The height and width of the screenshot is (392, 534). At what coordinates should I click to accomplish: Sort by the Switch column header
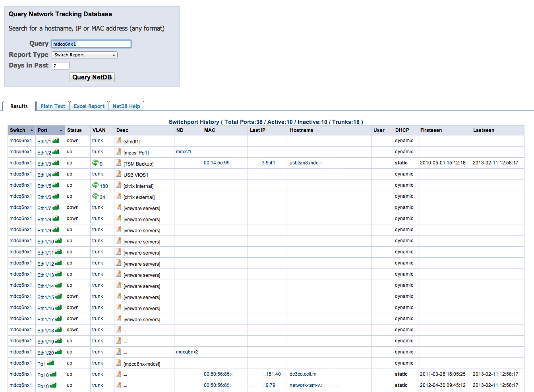(x=21, y=130)
